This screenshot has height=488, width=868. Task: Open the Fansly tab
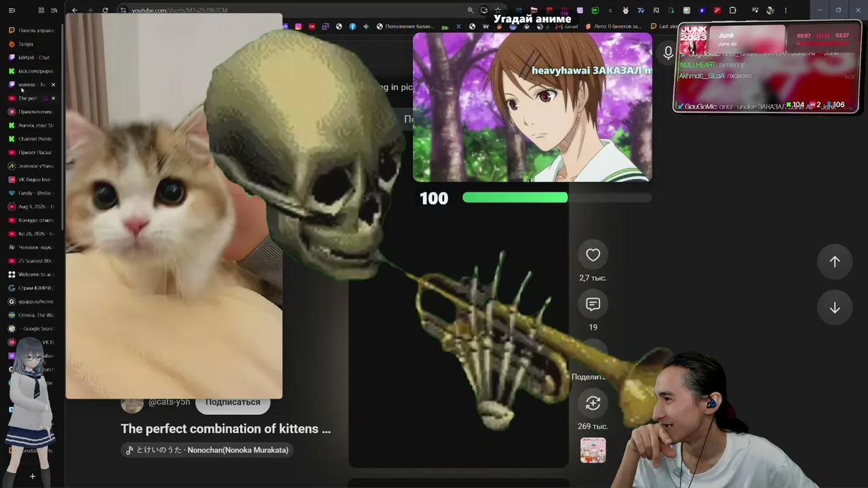click(x=31, y=193)
